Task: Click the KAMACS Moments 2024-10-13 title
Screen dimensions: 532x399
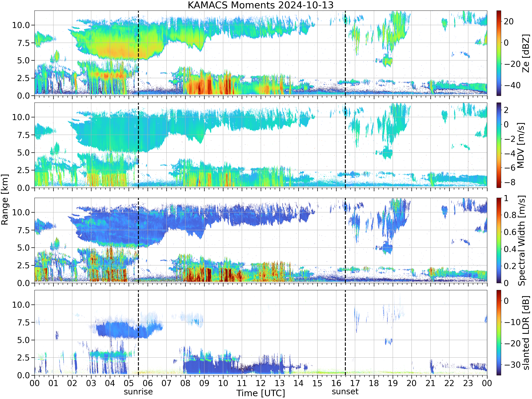Action: (261, 5)
